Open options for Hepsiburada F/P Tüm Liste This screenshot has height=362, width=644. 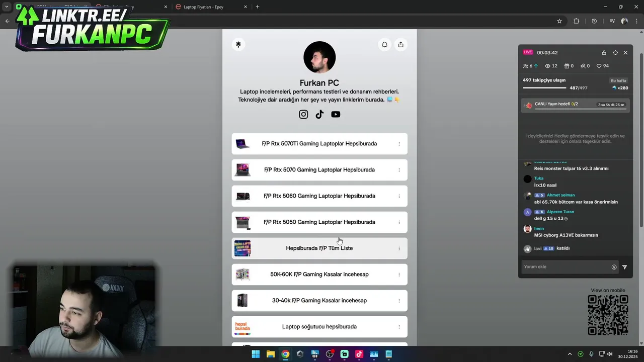pyautogui.click(x=399, y=248)
